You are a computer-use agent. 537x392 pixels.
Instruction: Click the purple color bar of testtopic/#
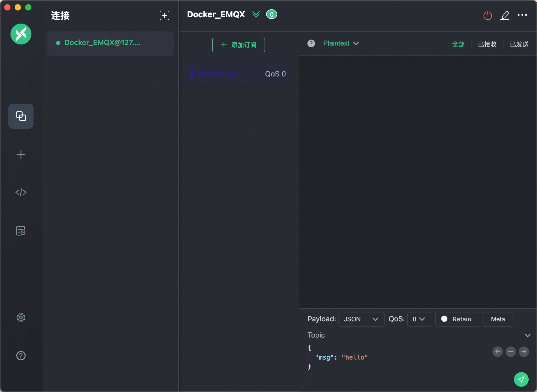tap(192, 74)
